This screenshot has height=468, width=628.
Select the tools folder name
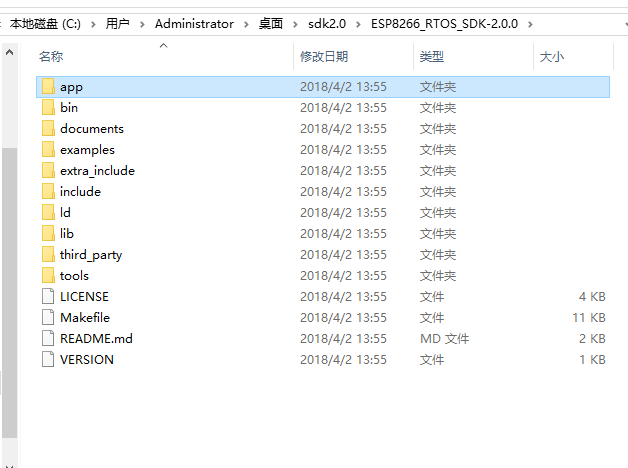[x=74, y=276]
